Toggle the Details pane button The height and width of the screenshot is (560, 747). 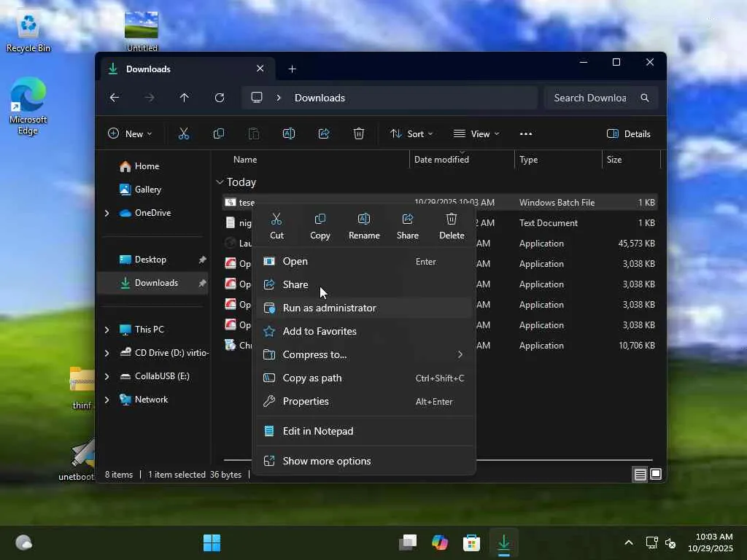coord(628,133)
